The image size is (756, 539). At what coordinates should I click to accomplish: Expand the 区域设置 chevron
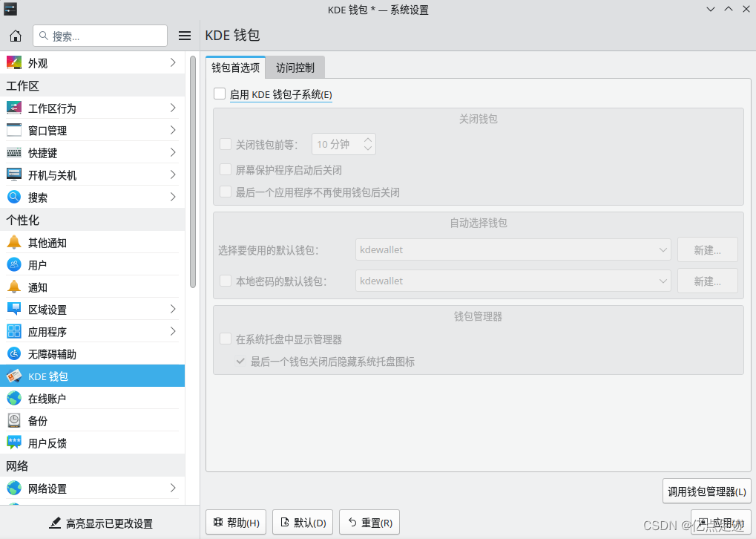[173, 310]
